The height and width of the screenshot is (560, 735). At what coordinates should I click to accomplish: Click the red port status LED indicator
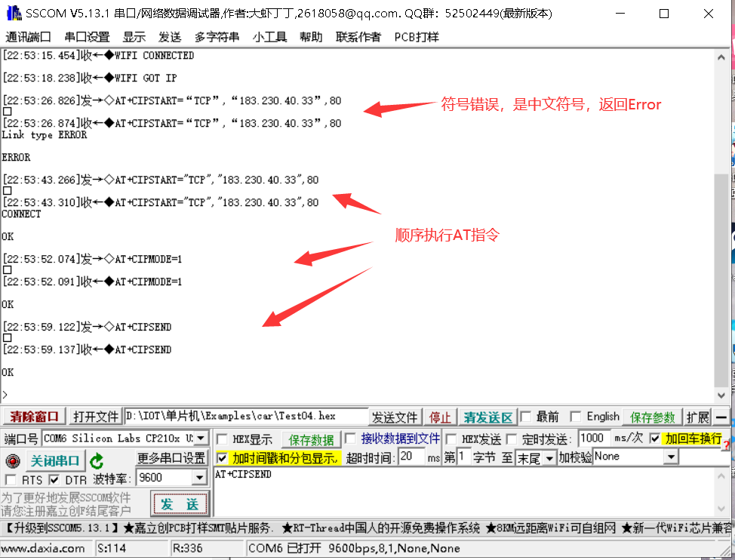coord(13,460)
